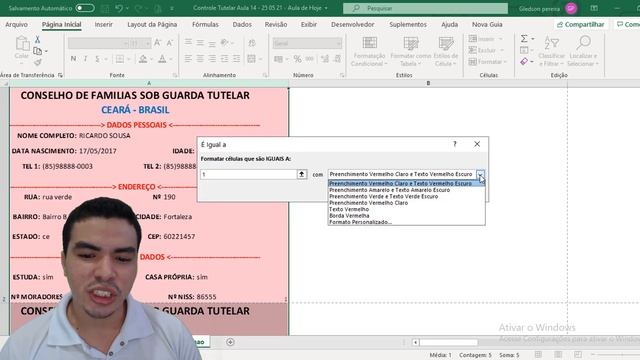Toggle bold with the N button
The width and height of the screenshot is (640, 360).
point(73,59)
